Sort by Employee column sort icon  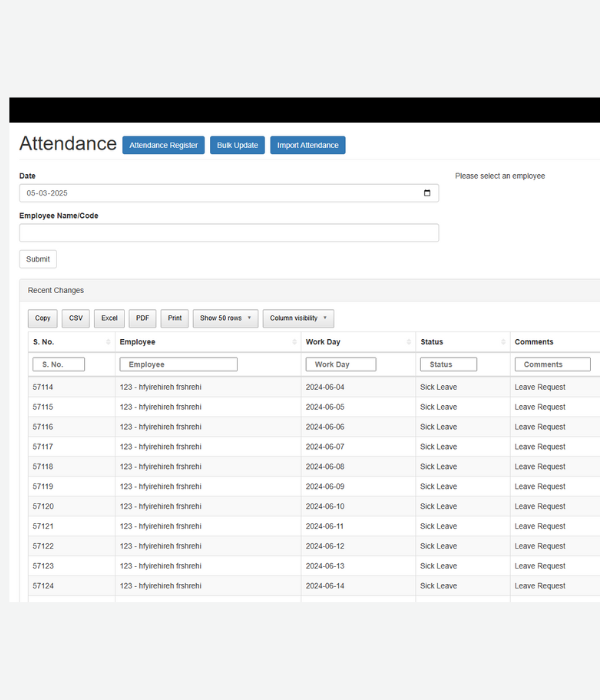293,342
